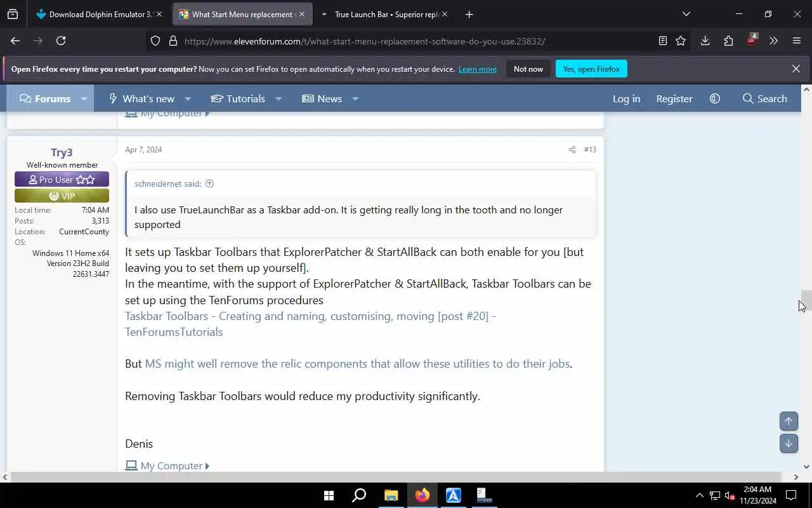Open the Tutorials navigation item

[x=238, y=98]
